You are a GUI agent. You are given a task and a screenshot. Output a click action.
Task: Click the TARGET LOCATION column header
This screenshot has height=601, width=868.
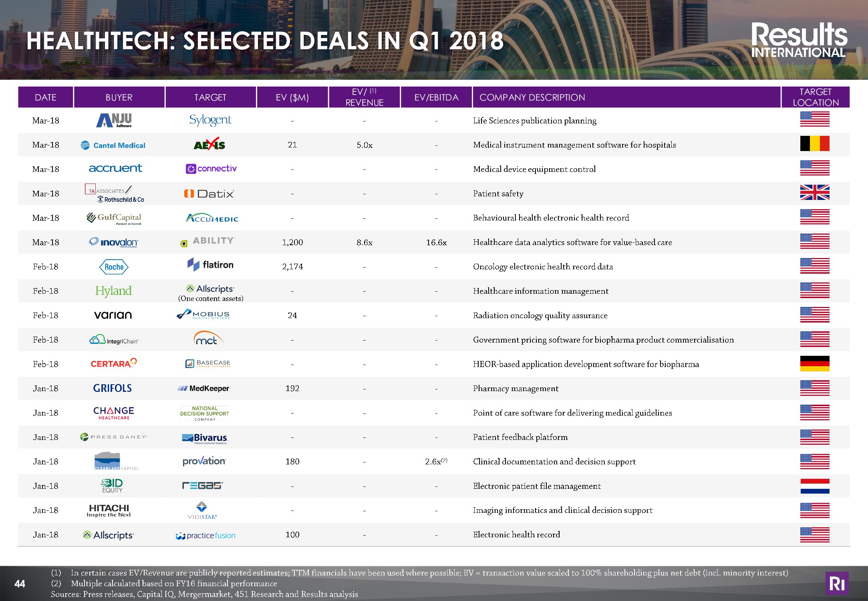pyautogui.click(x=815, y=97)
